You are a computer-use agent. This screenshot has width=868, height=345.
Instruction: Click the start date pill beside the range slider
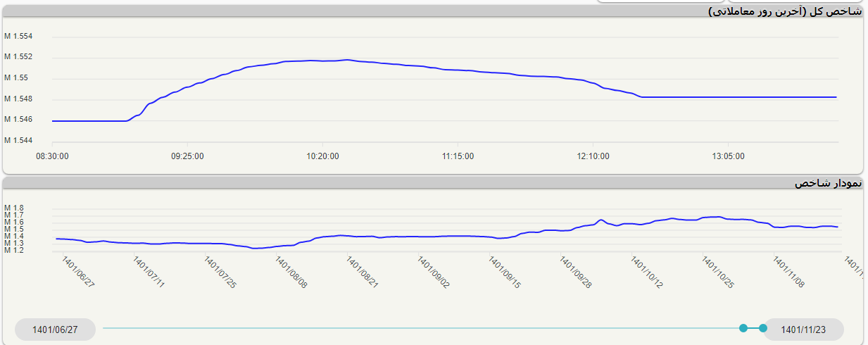coord(55,330)
